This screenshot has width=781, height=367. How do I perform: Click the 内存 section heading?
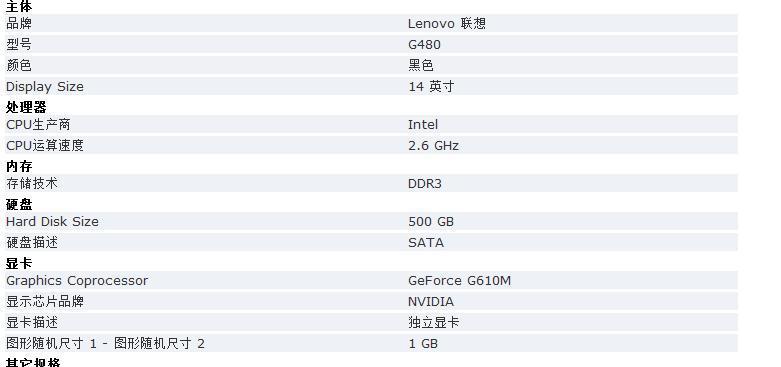[x=19, y=166]
